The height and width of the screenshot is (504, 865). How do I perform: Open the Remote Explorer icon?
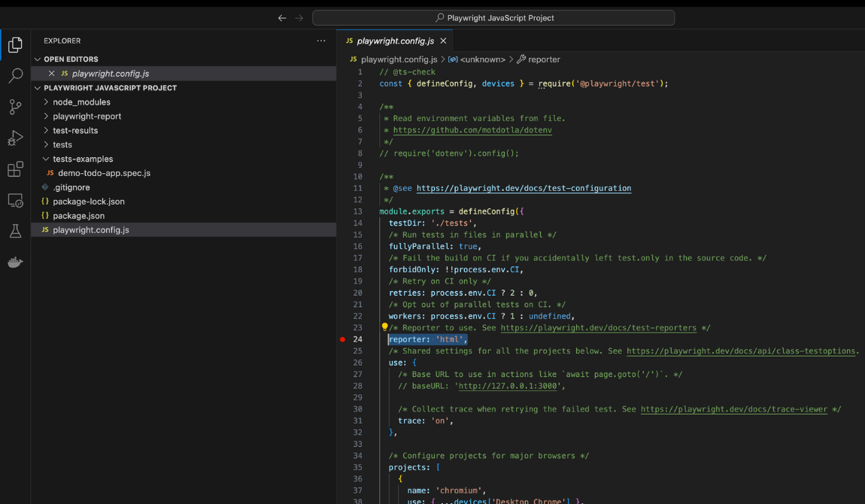click(x=15, y=200)
